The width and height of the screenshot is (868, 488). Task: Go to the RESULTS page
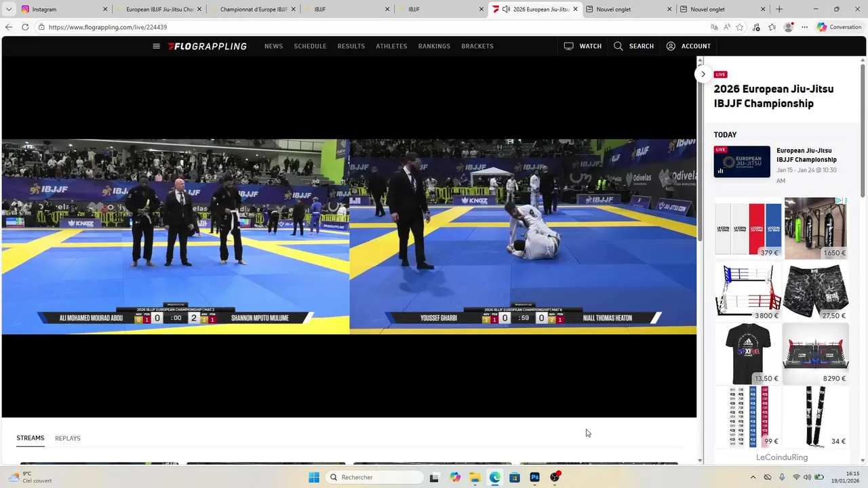tap(351, 46)
